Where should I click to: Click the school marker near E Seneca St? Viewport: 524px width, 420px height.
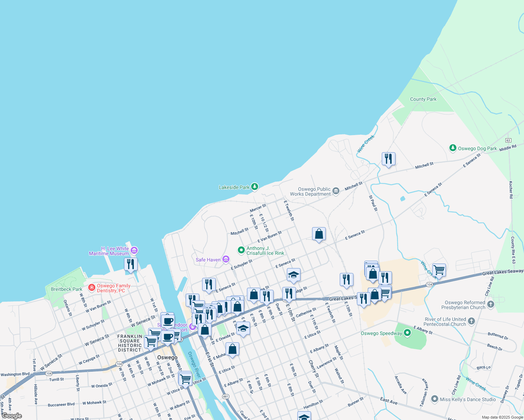(x=294, y=275)
